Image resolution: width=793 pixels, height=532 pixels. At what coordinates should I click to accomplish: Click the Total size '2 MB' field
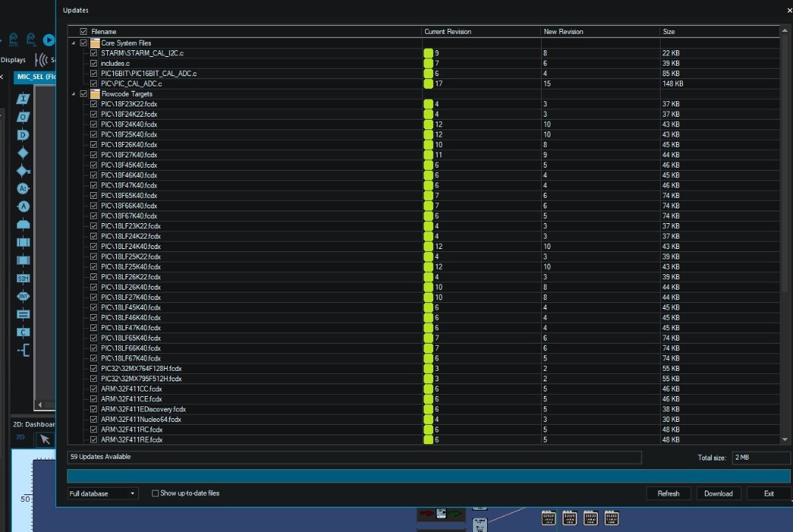point(760,457)
